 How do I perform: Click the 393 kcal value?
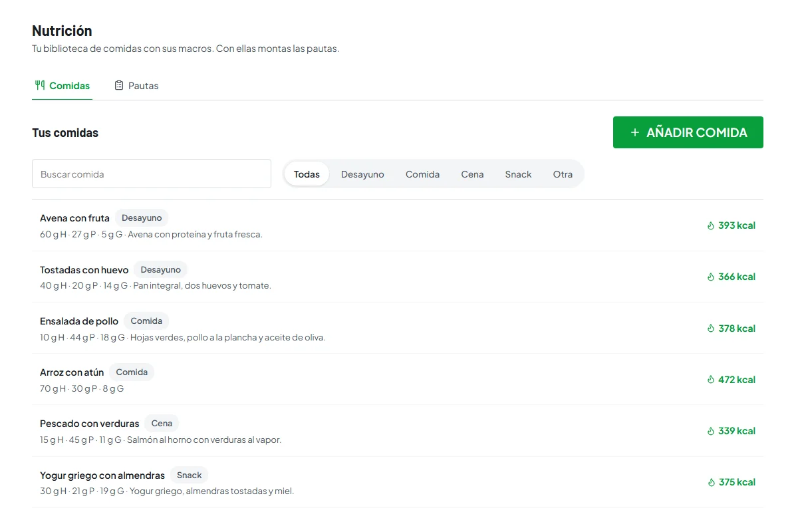point(737,225)
